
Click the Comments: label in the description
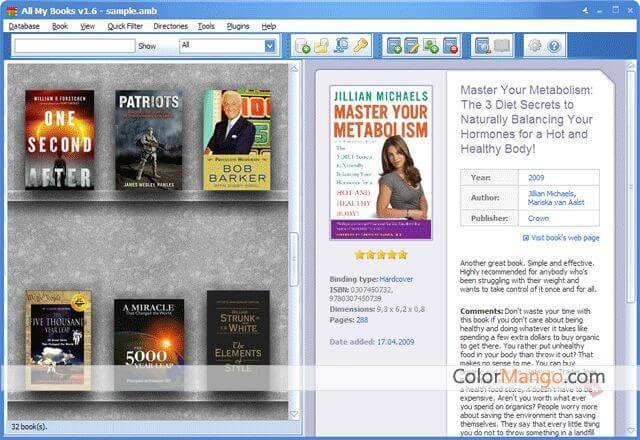click(x=481, y=311)
